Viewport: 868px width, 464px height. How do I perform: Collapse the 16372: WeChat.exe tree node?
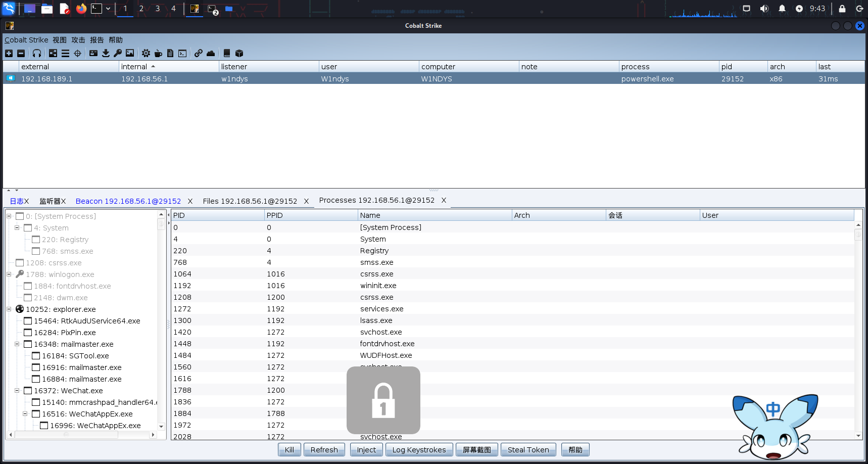tap(17, 391)
